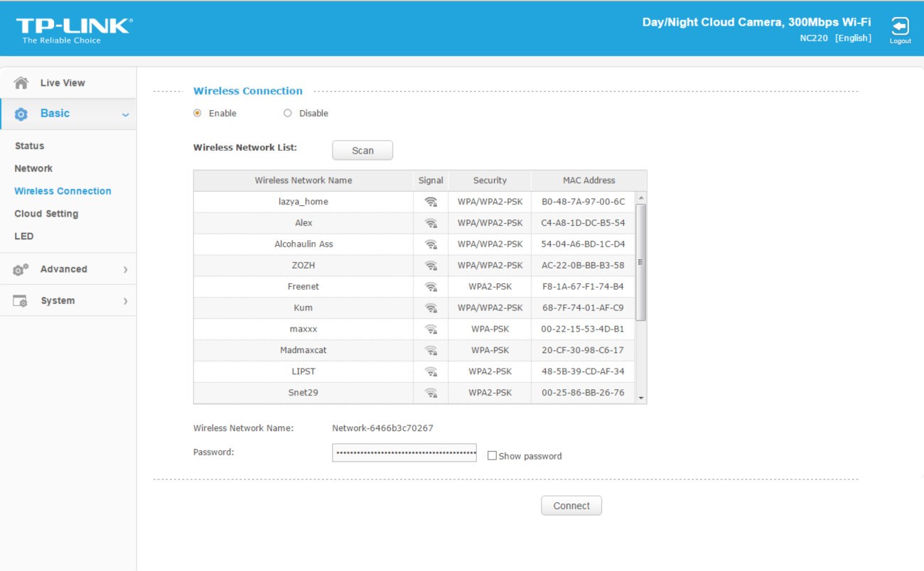Click the signal icon for Freenet

tap(431, 287)
